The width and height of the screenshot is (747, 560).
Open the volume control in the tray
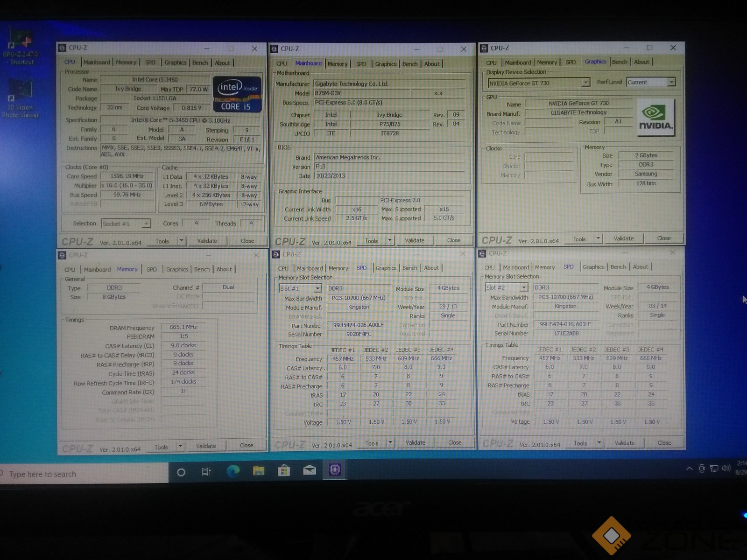point(726,468)
